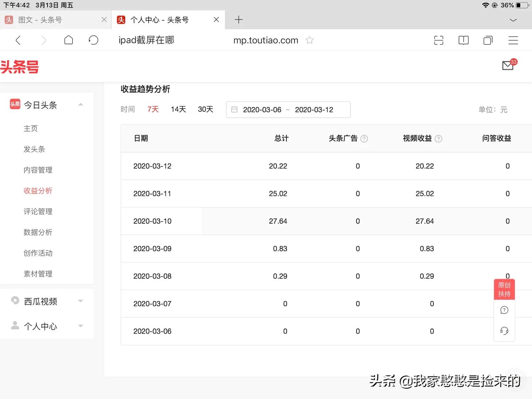This screenshot has width=532, height=399.
Task: Select the 14天 time range option
Action: point(178,109)
